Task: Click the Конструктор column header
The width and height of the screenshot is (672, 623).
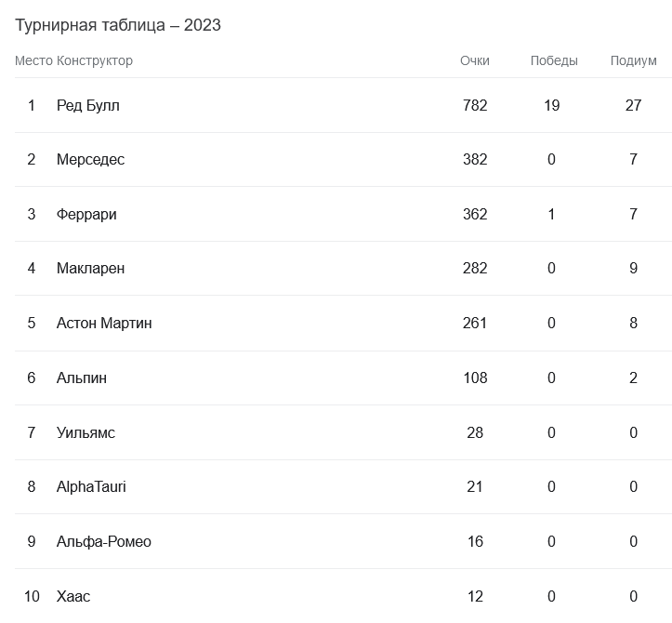Action: coord(95,60)
